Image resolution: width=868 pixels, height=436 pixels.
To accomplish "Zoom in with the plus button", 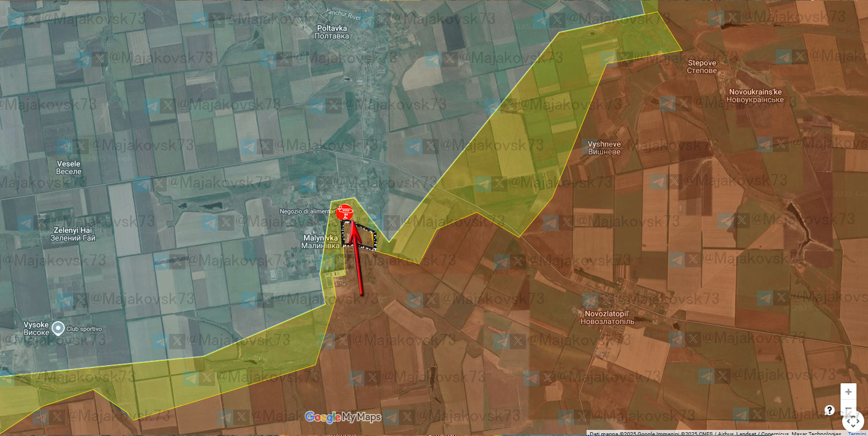I will (x=848, y=392).
